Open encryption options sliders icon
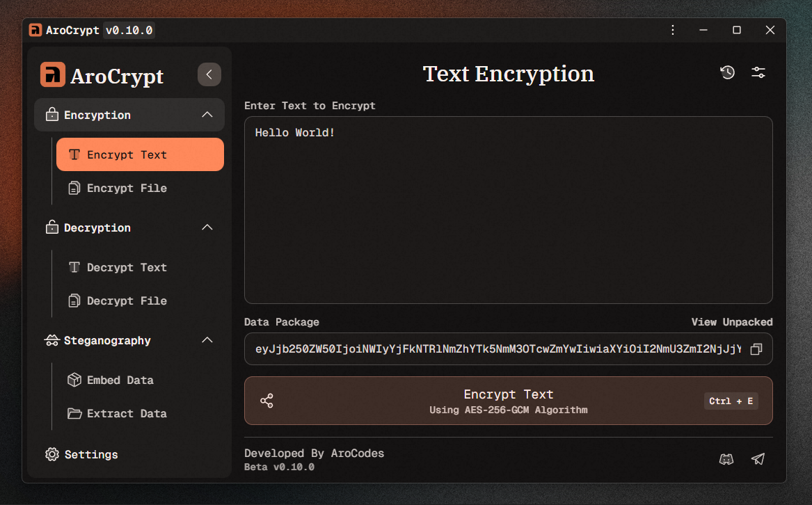Screen dimensions: 812x505 [758, 72]
